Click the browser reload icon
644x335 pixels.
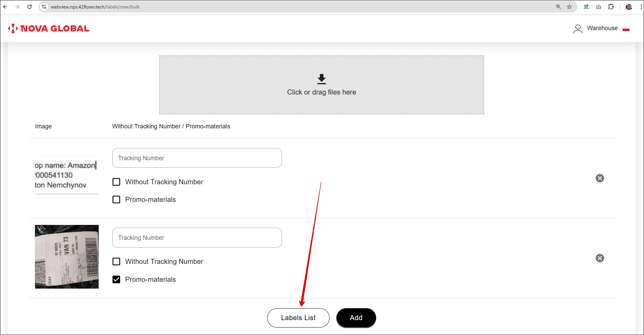(x=30, y=7)
